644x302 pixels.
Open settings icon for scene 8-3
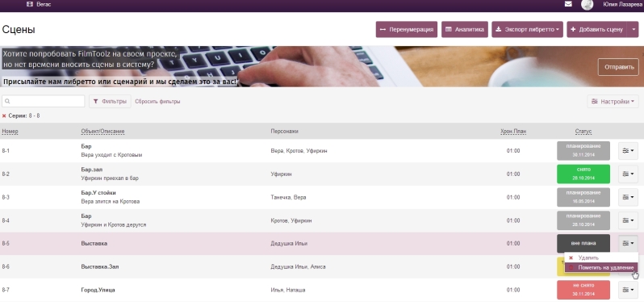pyautogui.click(x=628, y=197)
